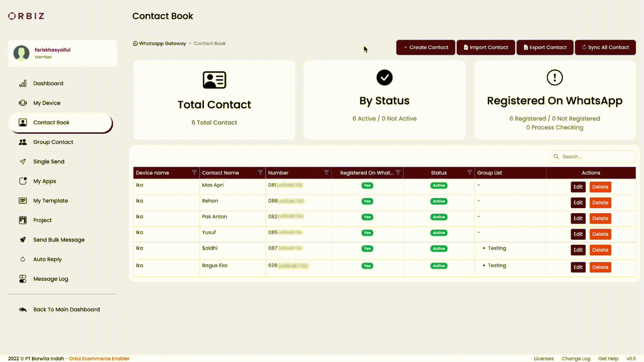Click the Single Send paper plane icon
The height and width of the screenshot is (362, 644).
(23, 162)
